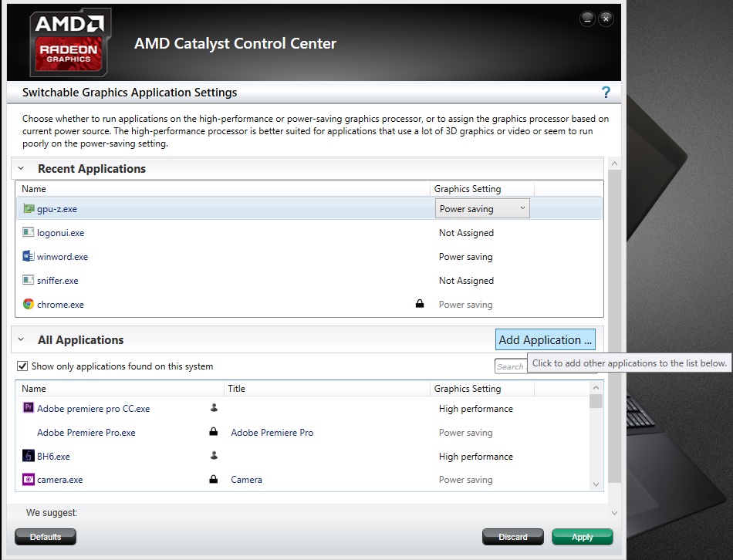Click the Adobe premiere pro CC.exe icon
The image size is (733, 560).
click(29, 407)
